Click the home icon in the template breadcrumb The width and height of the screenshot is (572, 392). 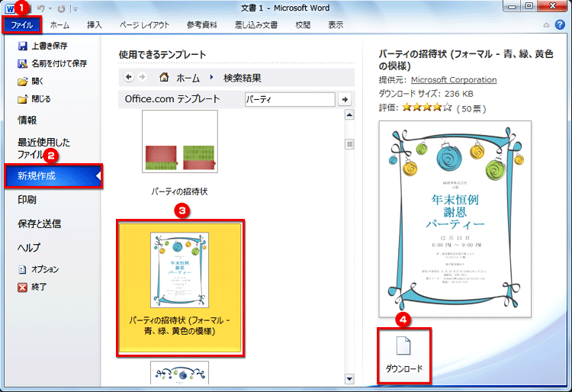[164, 77]
